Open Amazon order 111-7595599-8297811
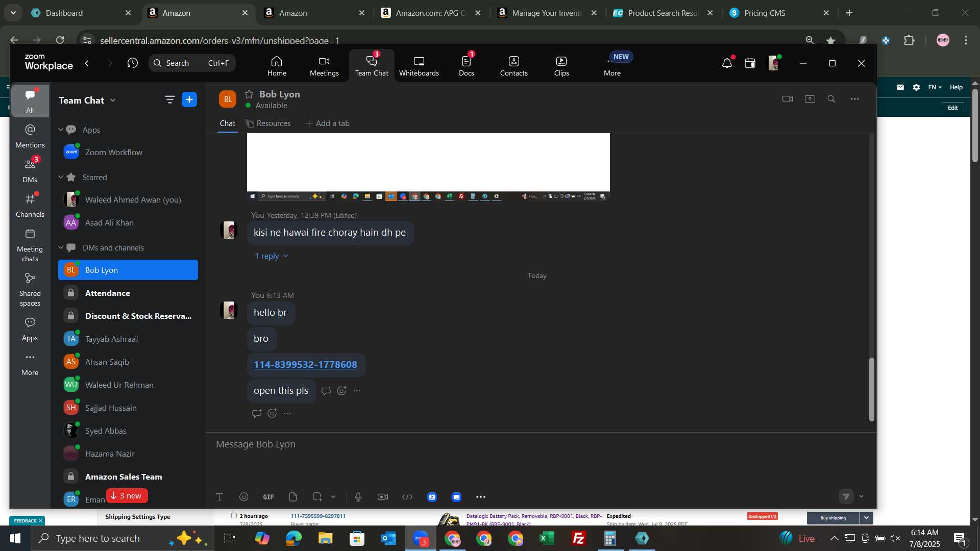The image size is (980, 551). tap(318, 516)
